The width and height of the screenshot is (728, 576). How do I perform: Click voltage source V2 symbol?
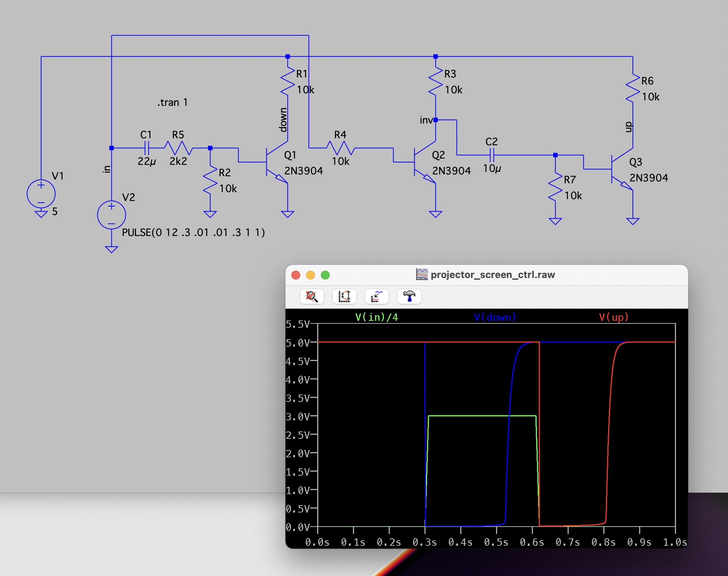click(x=111, y=215)
